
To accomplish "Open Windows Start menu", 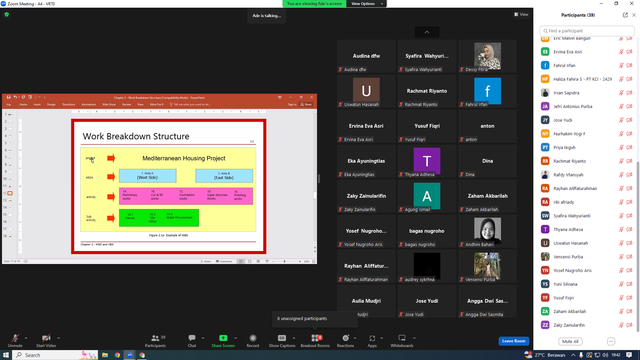I will (6, 355).
